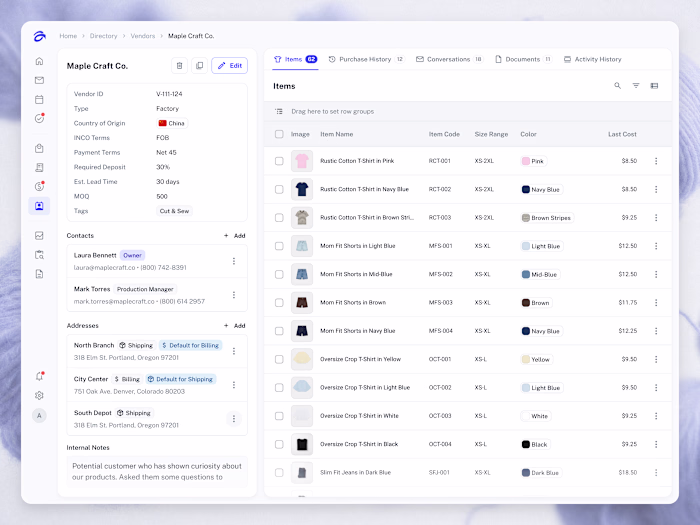Click the Navy Blue color chip for RCT-002
Image resolution: width=700 pixels, height=525 pixels.
pyautogui.click(x=542, y=189)
